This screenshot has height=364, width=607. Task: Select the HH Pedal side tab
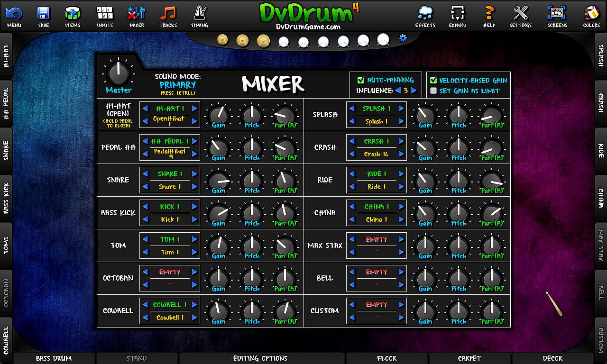click(6, 103)
